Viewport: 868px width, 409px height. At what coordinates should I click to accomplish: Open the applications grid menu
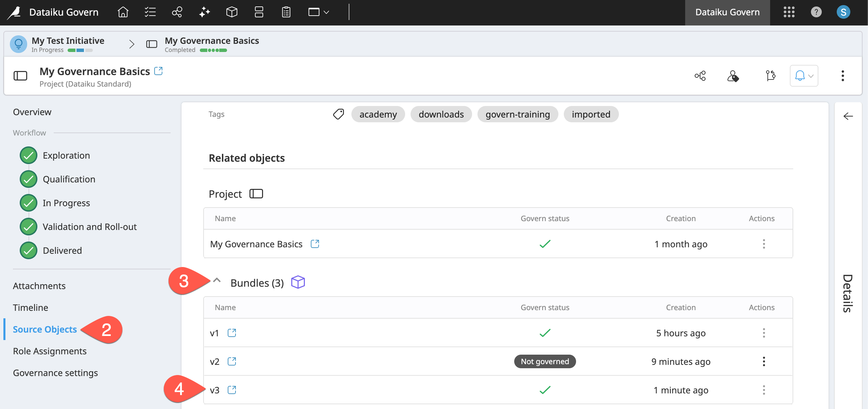tap(789, 12)
